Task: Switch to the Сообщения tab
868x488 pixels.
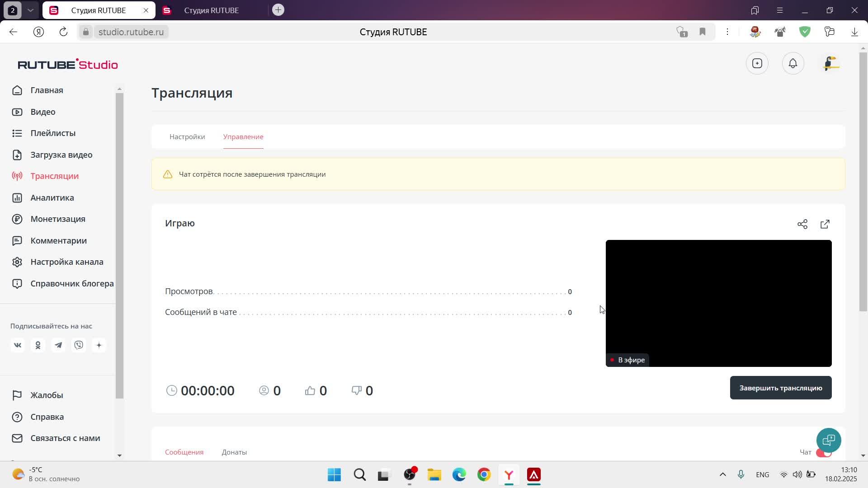Action: (x=184, y=452)
